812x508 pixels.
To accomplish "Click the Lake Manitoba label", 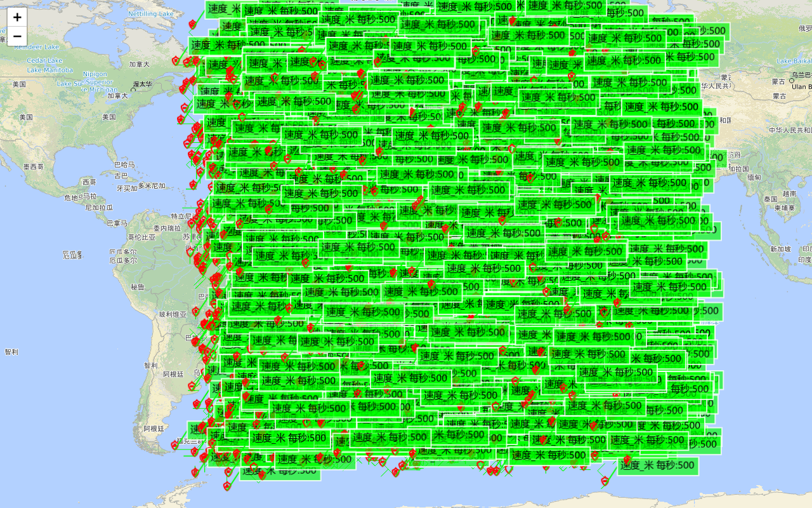I will click(x=50, y=70).
